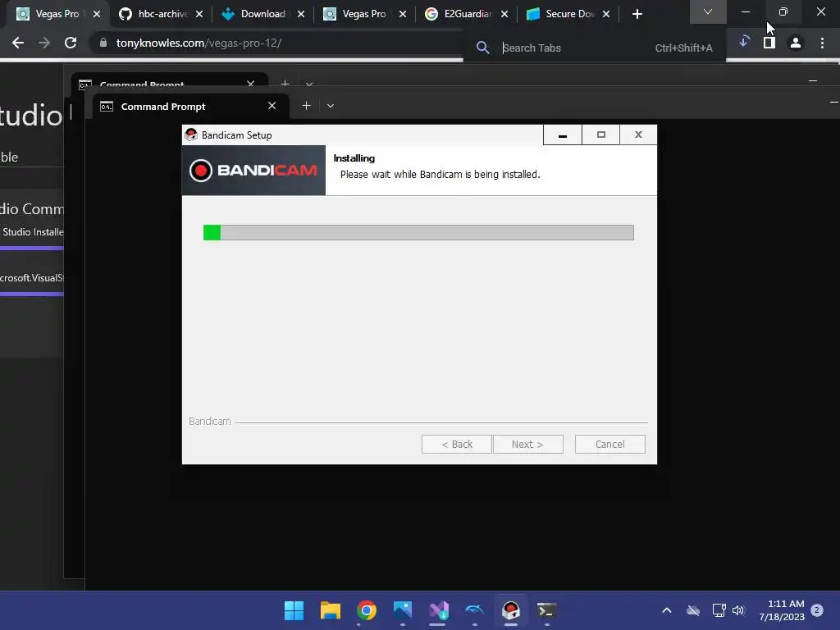Close the Download tab

point(301,14)
